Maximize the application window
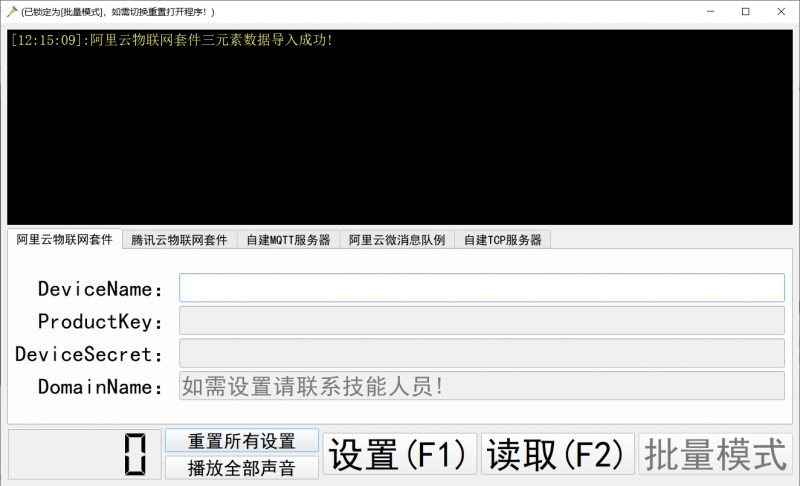 point(745,11)
